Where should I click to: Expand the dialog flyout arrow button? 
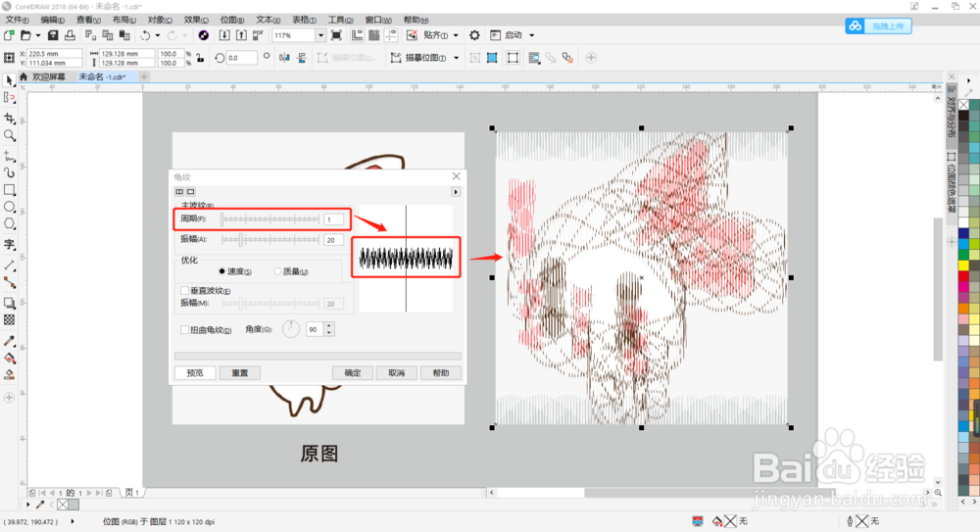pos(456,192)
